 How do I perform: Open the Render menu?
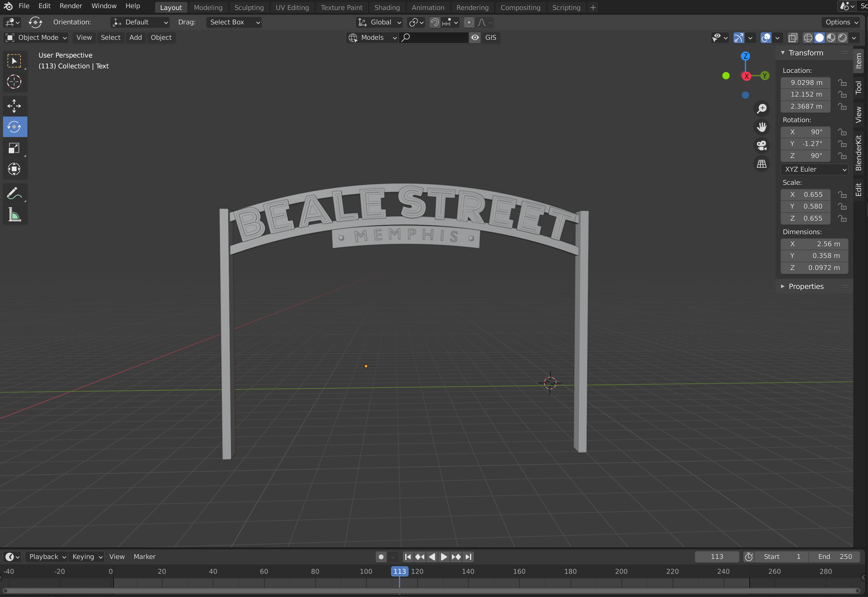(x=71, y=6)
